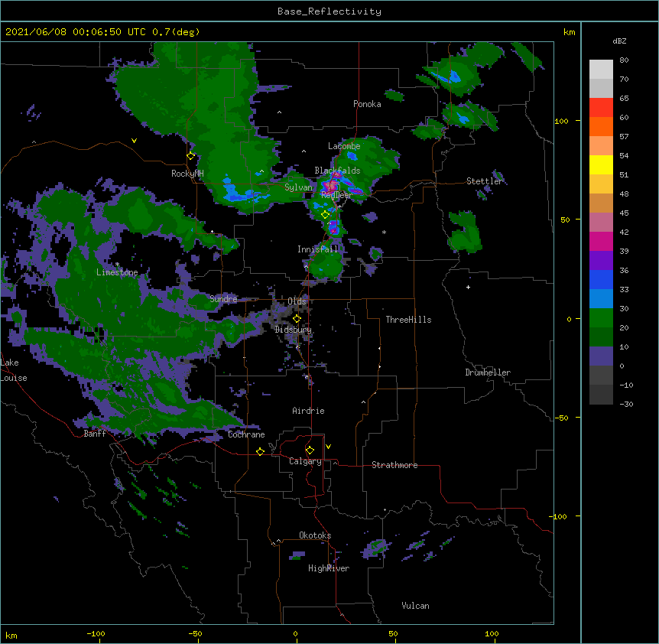This screenshot has width=659, height=644.
Task: Click the white plus marker north of Drumheller
Action: (x=468, y=287)
